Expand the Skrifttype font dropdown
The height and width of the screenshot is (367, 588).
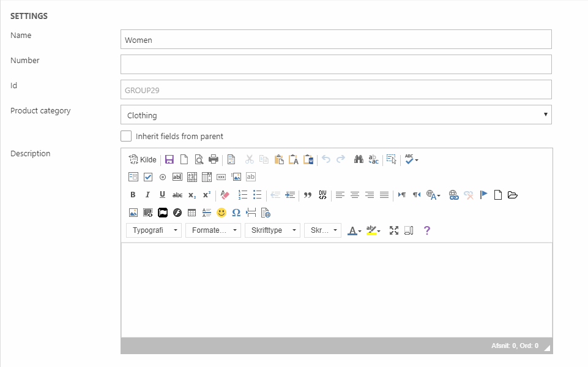coord(272,230)
